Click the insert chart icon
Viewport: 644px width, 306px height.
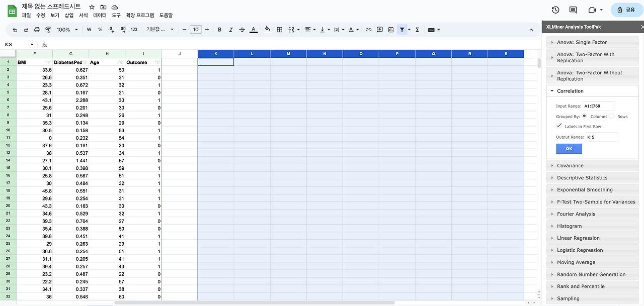pyautogui.click(x=391, y=30)
